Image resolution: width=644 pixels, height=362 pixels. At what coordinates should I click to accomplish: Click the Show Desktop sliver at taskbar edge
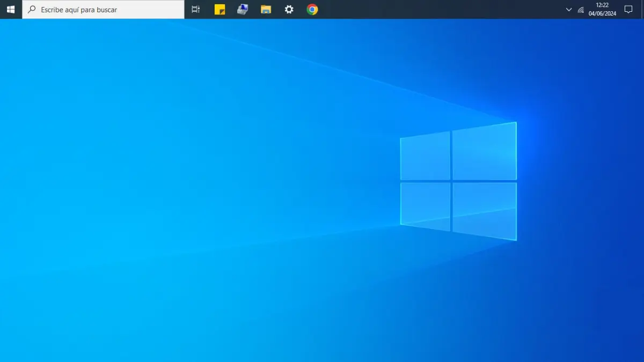[642, 10]
